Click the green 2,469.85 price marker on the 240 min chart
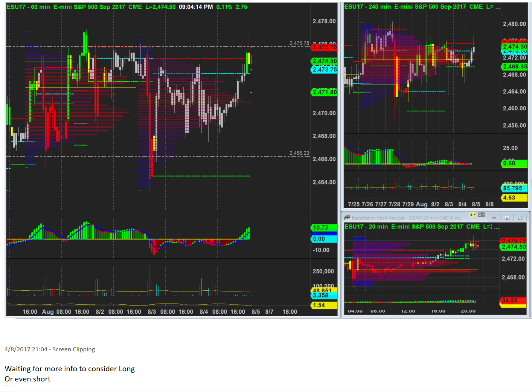 515,67
